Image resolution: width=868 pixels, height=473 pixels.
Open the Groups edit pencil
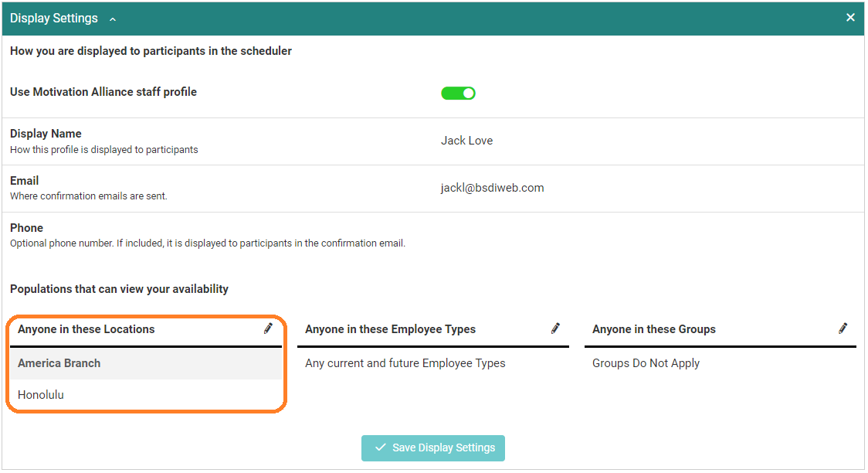click(843, 328)
